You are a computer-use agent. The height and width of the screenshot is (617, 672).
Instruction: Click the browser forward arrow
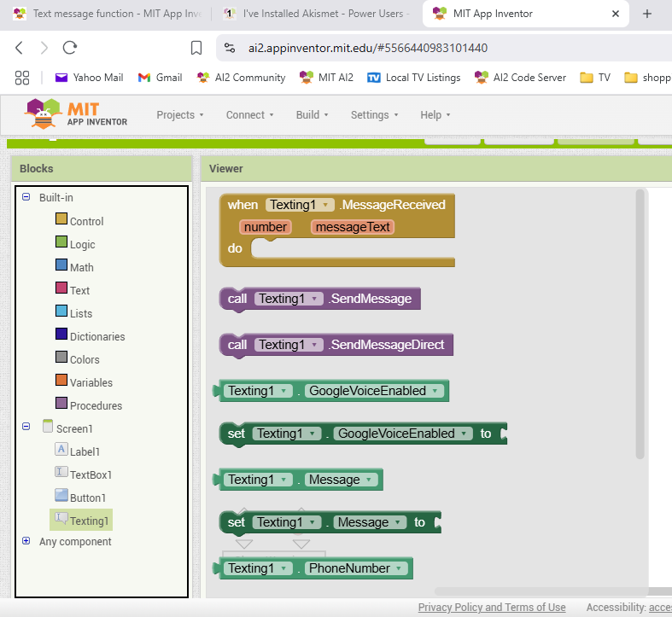[x=44, y=48]
